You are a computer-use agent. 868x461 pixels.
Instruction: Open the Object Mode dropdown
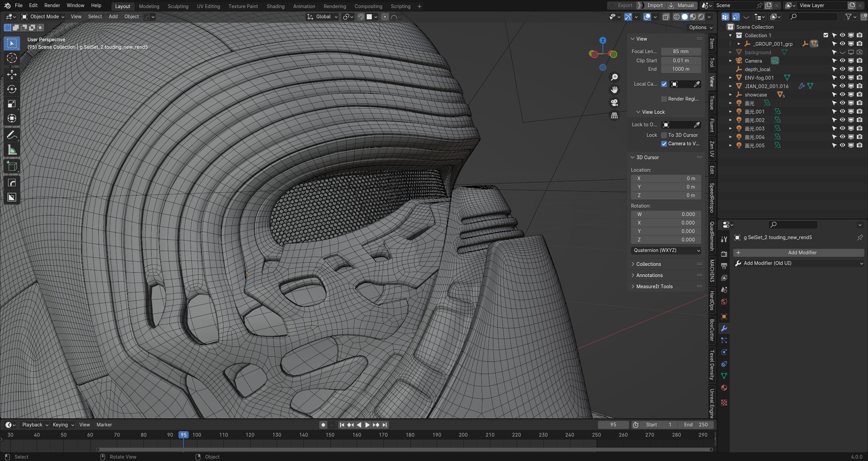point(42,17)
